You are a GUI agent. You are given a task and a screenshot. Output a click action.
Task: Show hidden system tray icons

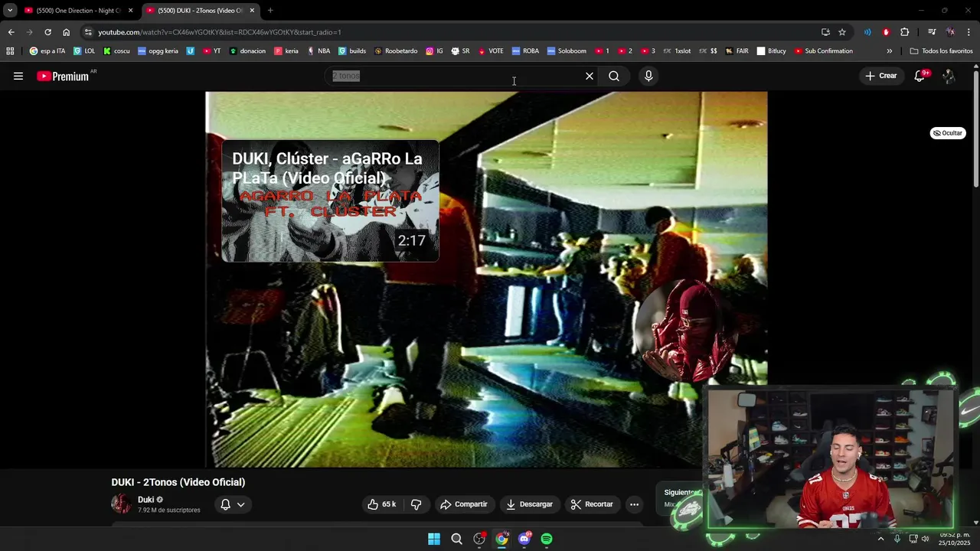(x=880, y=539)
